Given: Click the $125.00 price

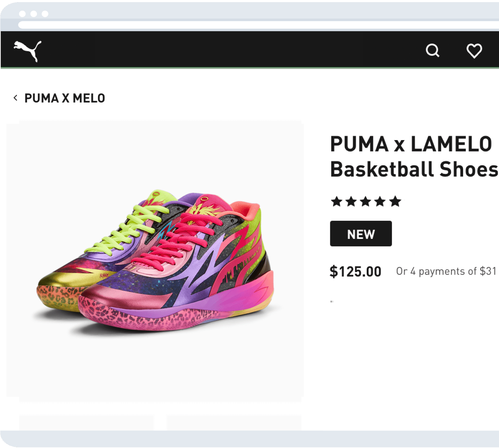Looking at the screenshot, I should click(x=355, y=272).
